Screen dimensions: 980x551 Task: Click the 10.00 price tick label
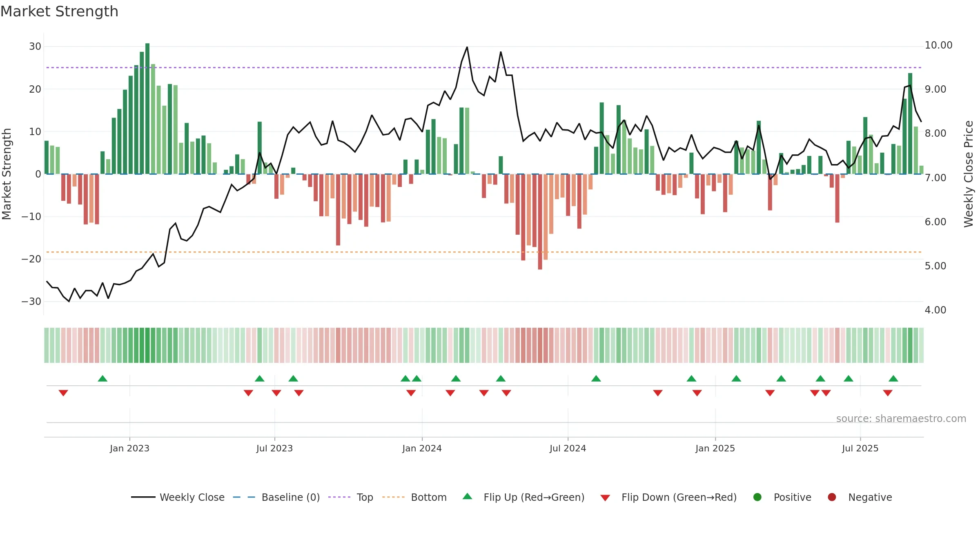pos(938,45)
